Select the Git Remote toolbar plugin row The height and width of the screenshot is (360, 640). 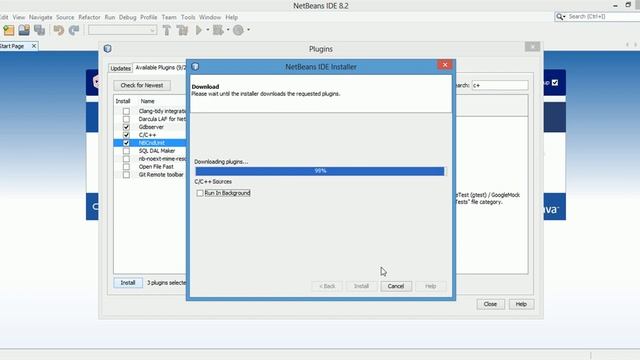[x=150, y=175]
